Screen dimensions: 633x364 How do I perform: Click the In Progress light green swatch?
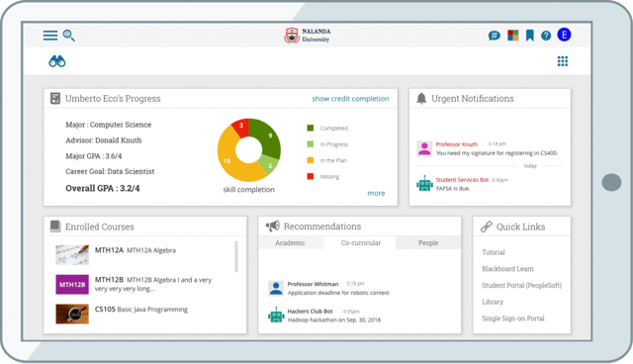click(310, 144)
